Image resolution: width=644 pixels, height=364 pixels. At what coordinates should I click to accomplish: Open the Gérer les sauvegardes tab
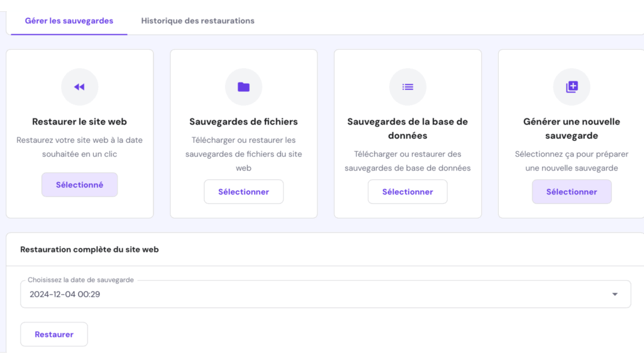(x=69, y=21)
